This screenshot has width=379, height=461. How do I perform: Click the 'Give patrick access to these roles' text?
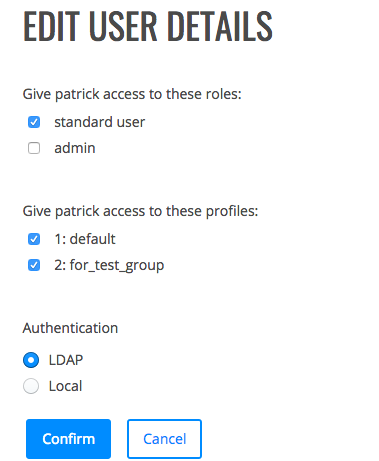click(132, 94)
